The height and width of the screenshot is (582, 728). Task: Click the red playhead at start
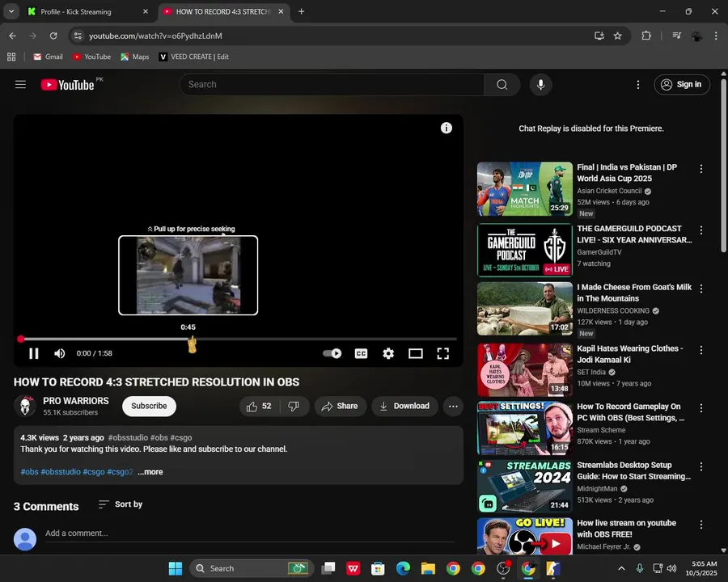tap(20, 339)
